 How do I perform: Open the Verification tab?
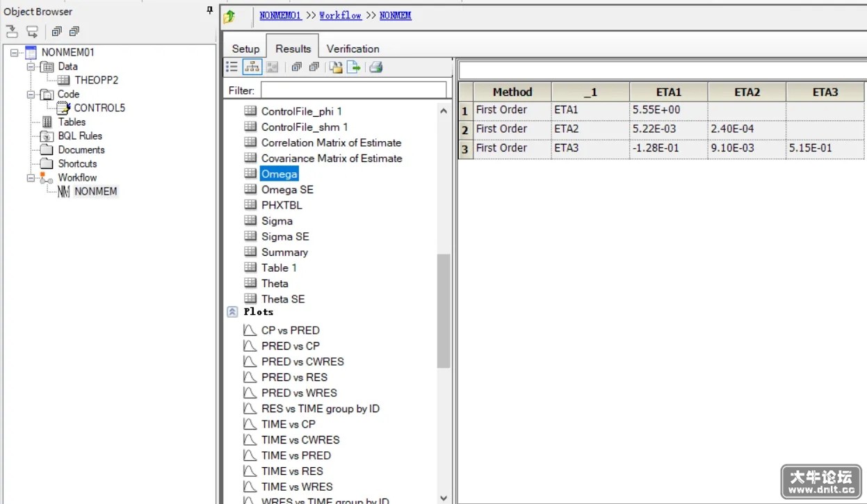(x=353, y=49)
